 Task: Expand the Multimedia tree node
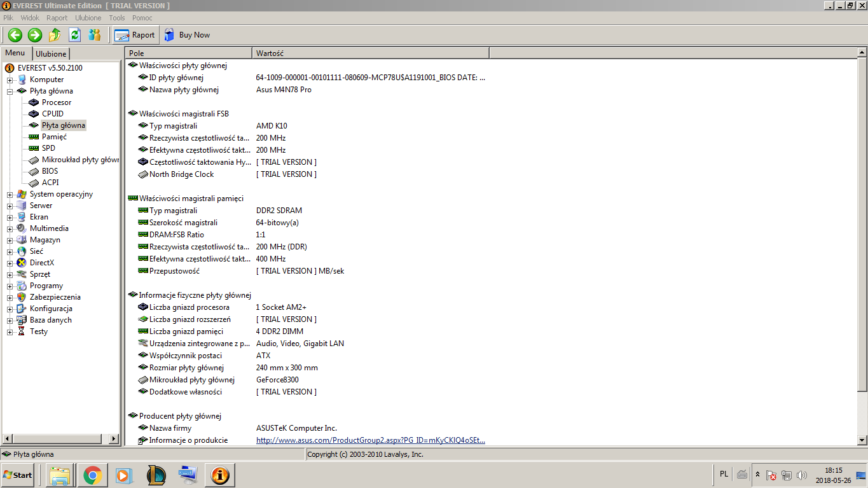(10, 228)
